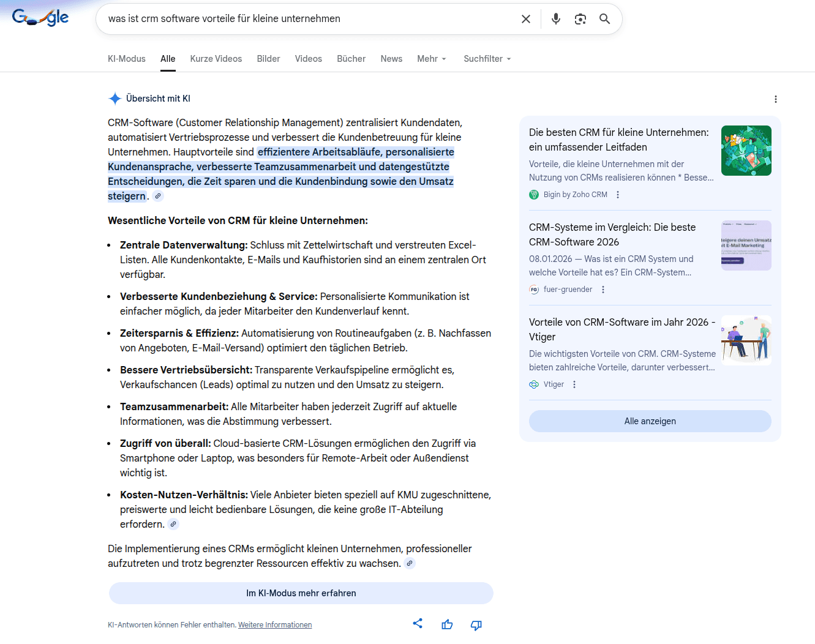Open the three-dot menu on the Zoho CRM result
Screen dimensions: 815x644
(617, 194)
